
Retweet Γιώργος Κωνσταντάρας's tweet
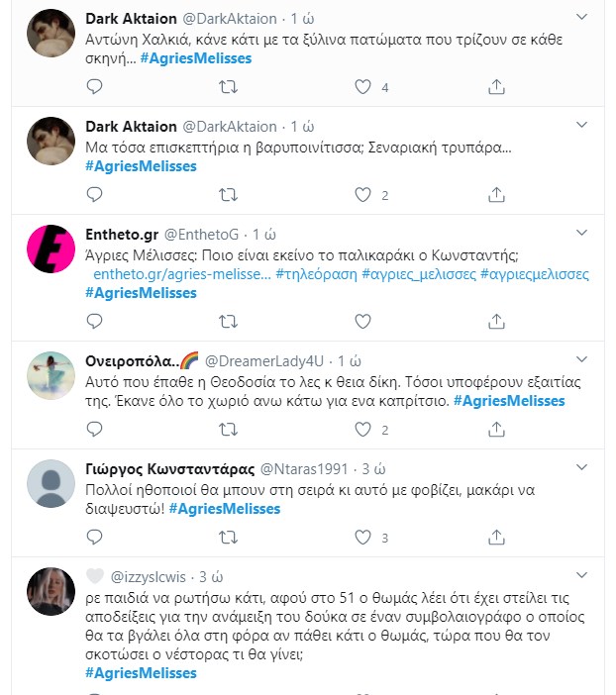(x=228, y=538)
